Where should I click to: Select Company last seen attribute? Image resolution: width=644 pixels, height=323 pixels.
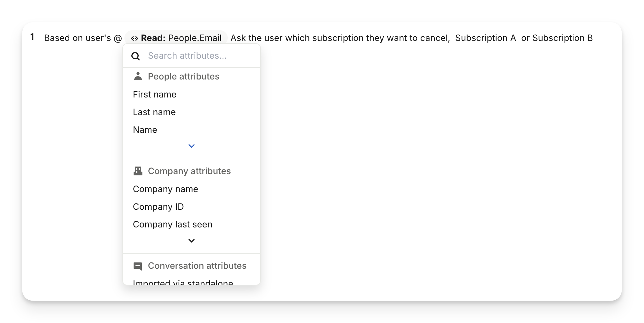pyautogui.click(x=172, y=224)
